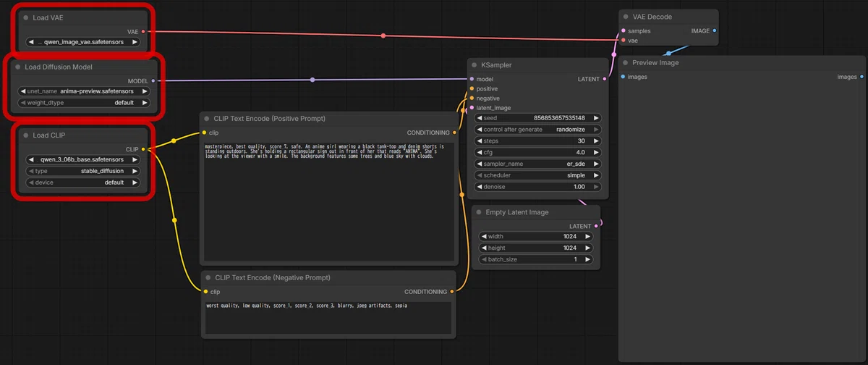Collapse the Negative Prompt node title dot
Viewport: 868px width, 365px height.
[208, 277]
